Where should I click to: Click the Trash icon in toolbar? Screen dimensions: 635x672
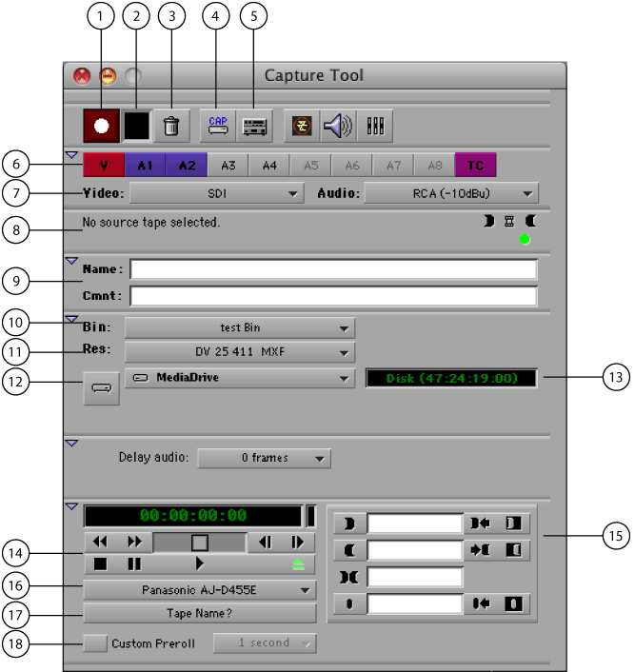click(171, 125)
